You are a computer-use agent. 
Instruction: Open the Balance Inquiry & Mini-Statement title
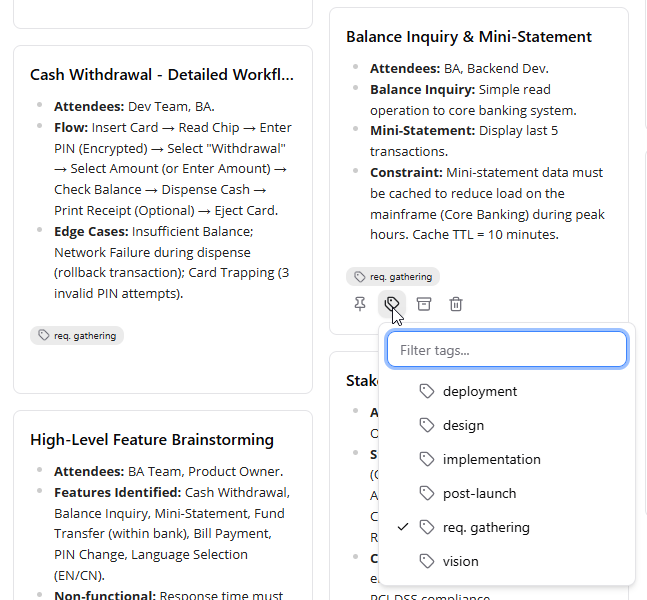[x=469, y=37]
